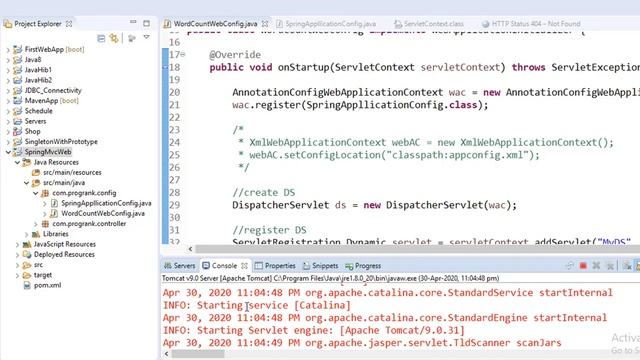Remove launch from Console toolbar
640x360 pixels.
point(596,266)
